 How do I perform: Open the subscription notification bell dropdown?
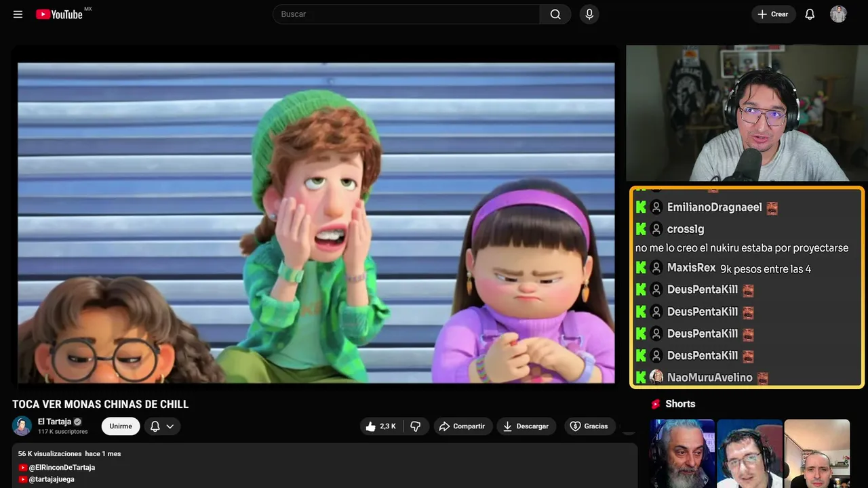point(162,426)
